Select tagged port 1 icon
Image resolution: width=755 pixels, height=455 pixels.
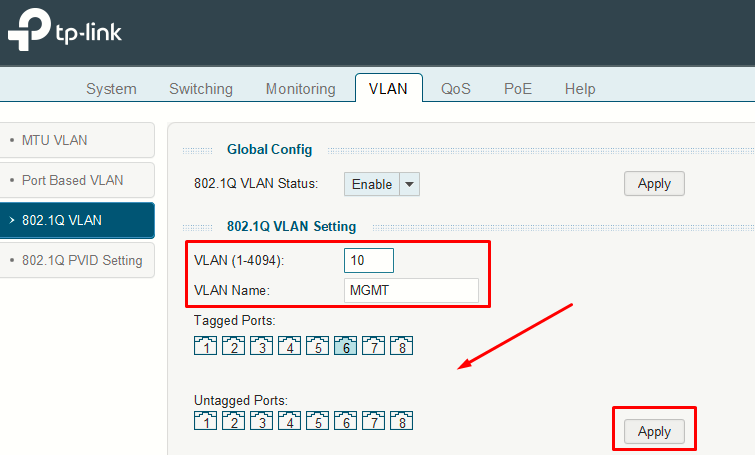(206, 345)
